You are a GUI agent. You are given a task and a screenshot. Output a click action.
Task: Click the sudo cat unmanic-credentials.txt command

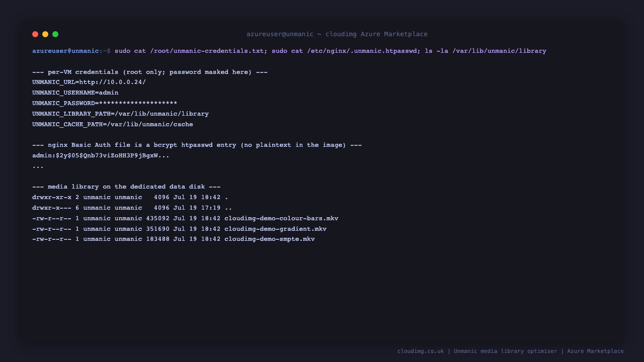coord(191,51)
